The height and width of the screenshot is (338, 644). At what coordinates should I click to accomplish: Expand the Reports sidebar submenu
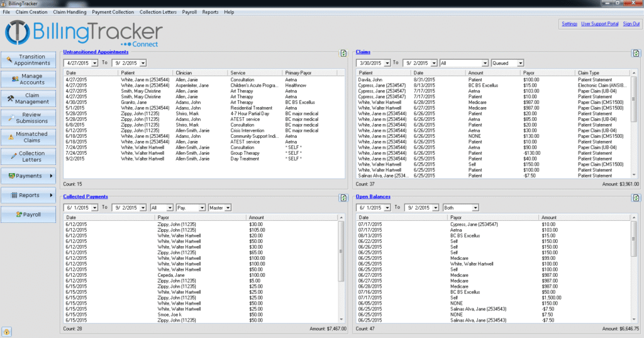click(x=28, y=195)
